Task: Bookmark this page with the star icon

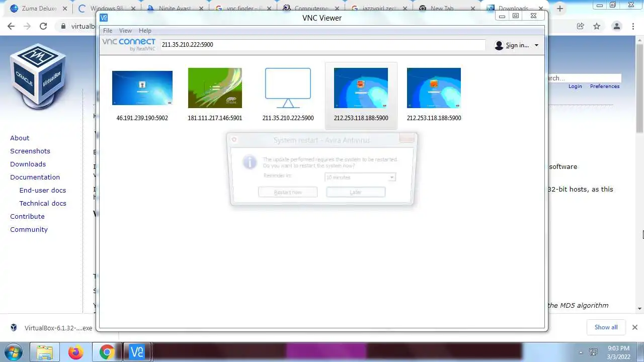Action: point(597,26)
